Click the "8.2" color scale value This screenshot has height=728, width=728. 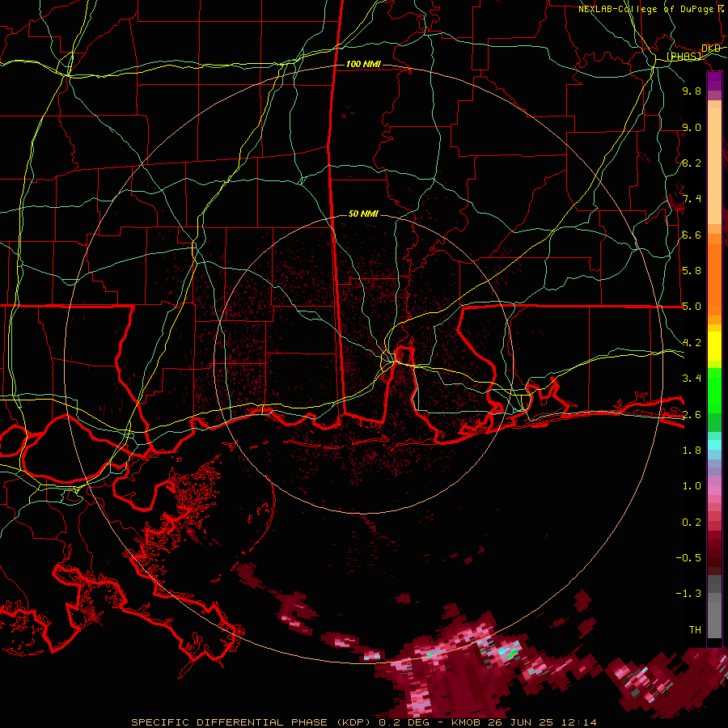(x=692, y=163)
